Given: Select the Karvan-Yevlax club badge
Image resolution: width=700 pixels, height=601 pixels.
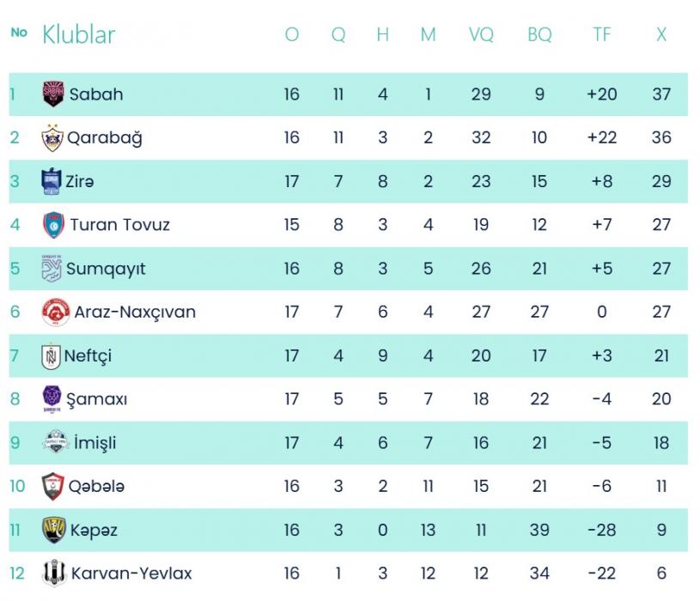Looking at the screenshot, I should pyautogui.click(x=53, y=574).
